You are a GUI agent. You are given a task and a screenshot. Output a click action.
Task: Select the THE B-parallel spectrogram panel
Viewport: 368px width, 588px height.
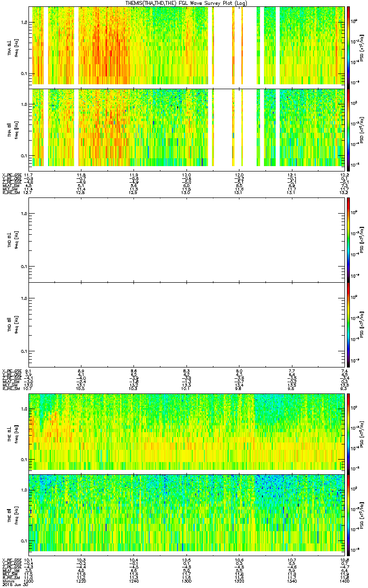click(x=187, y=514)
